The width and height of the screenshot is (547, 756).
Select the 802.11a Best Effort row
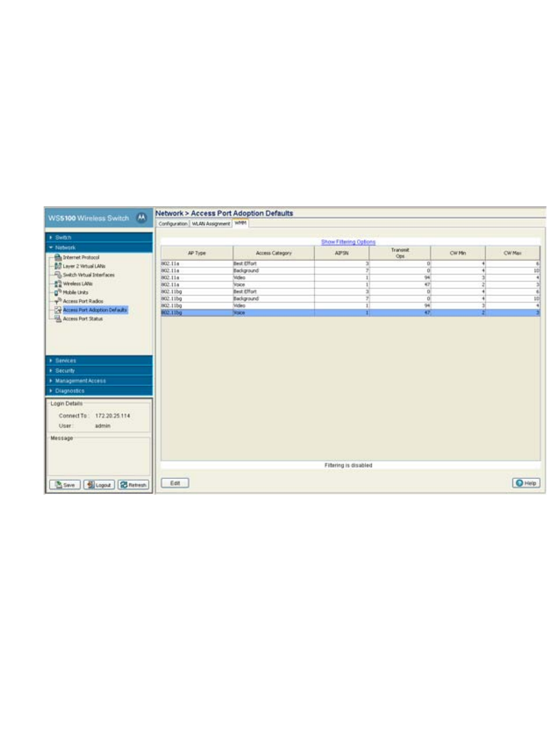pos(350,264)
